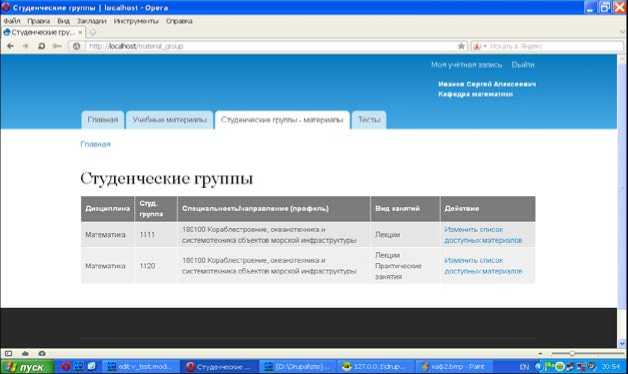The height and width of the screenshot is (374, 628).
Task: Switch to the D:\Drupal taskbar window
Action: (297, 366)
